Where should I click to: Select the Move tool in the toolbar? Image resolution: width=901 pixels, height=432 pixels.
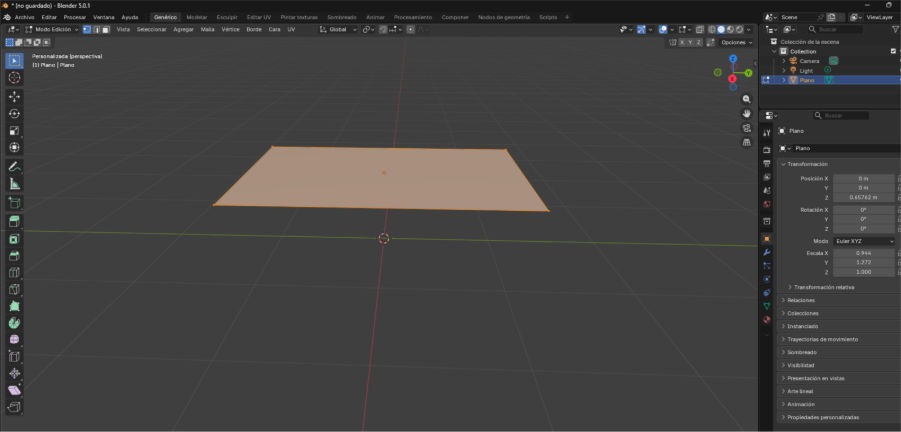14,96
